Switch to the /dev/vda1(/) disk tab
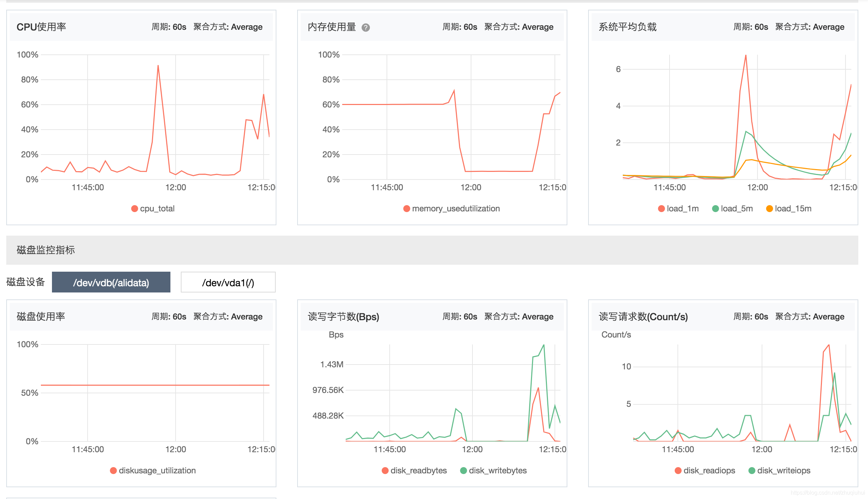Image resolution: width=868 pixels, height=499 pixels. pyautogui.click(x=228, y=282)
